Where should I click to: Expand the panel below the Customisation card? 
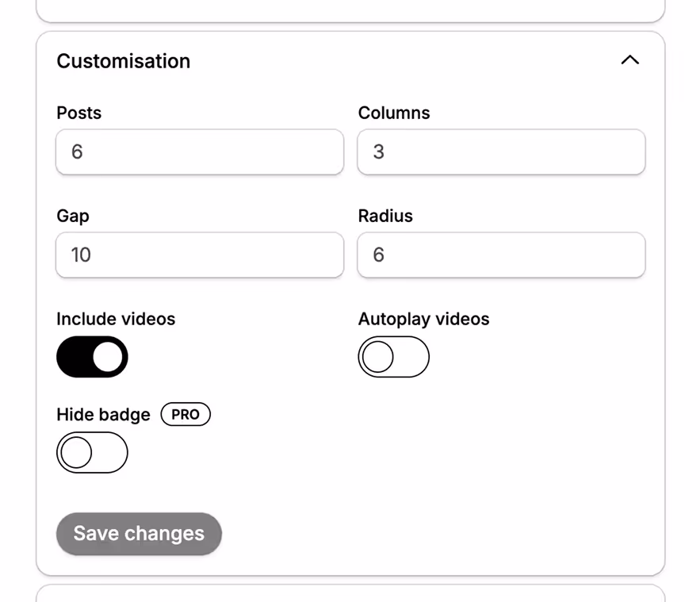tap(350, 592)
